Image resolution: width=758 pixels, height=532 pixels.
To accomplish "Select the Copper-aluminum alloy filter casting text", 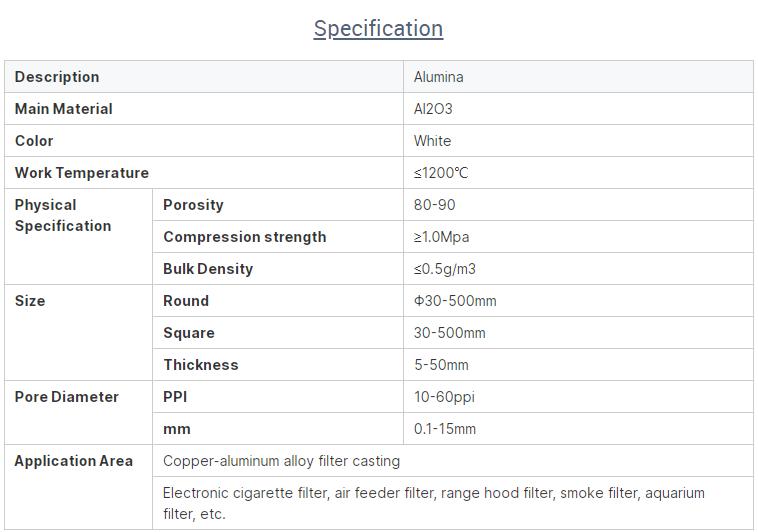I will click(x=281, y=461).
